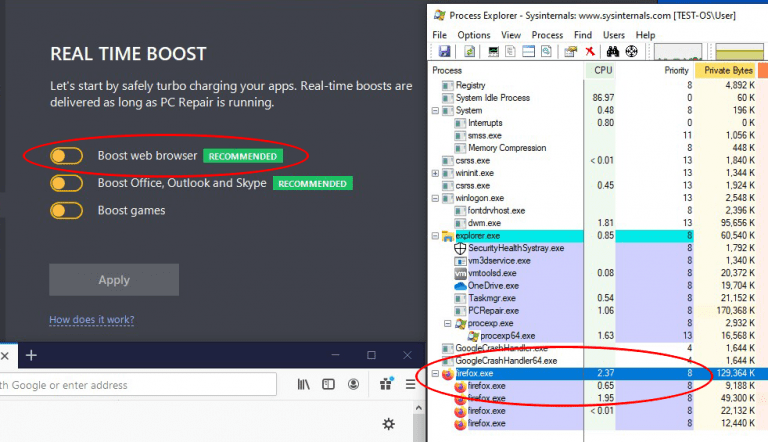Open the Firefox Library icon
The image size is (768, 442).
click(x=303, y=384)
